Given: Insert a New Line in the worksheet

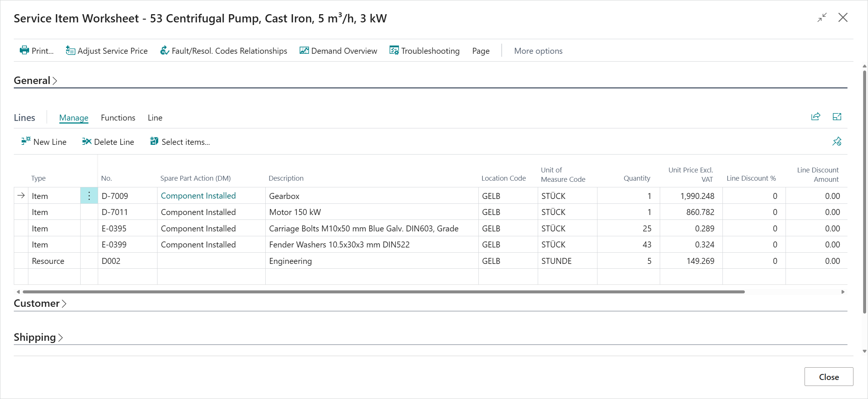Looking at the screenshot, I should point(43,142).
